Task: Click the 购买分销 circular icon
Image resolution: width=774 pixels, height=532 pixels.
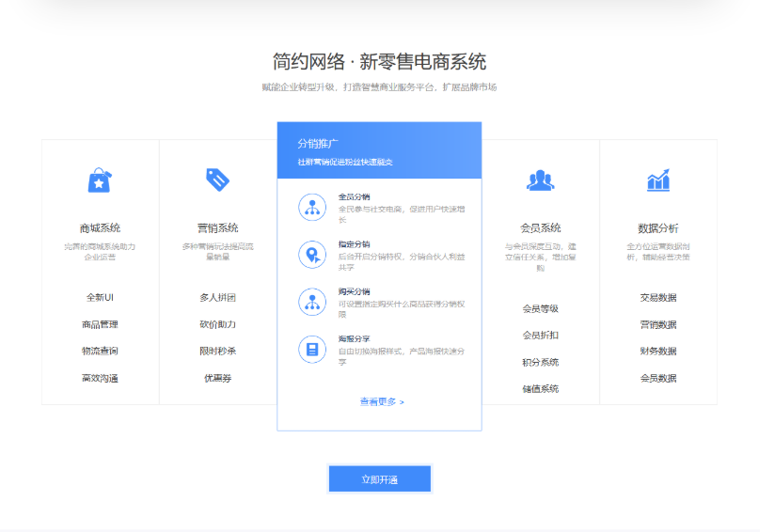Action: 312,302
